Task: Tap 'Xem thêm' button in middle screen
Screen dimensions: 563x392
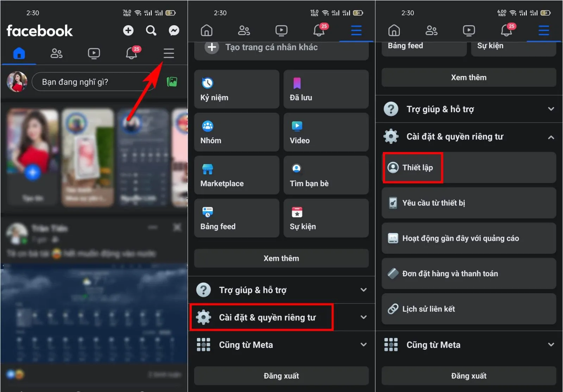Action: coord(281,258)
